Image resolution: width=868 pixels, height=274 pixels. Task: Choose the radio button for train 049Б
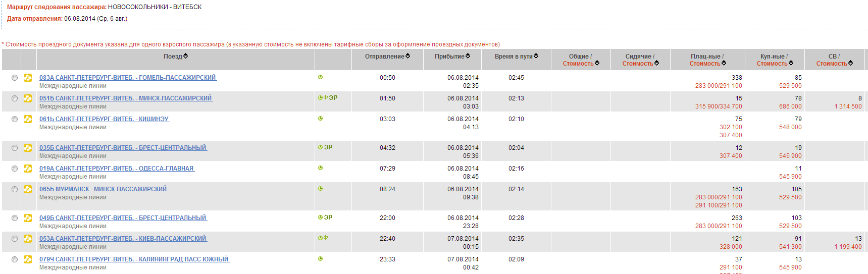[x=15, y=218]
